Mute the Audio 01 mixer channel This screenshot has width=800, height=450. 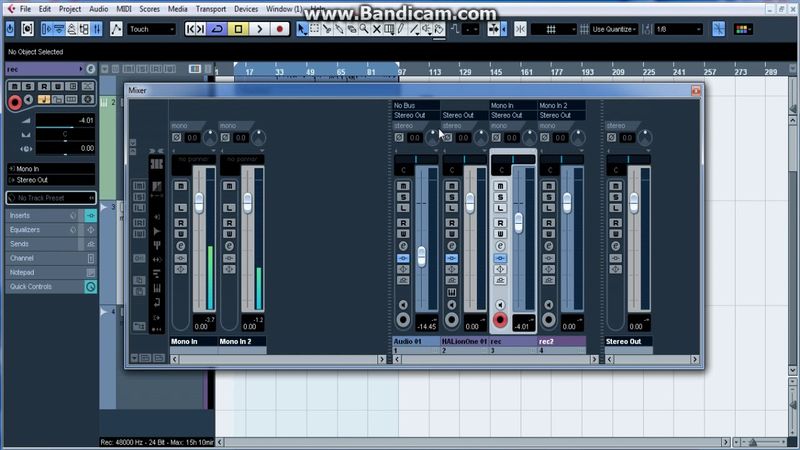click(403, 186)
